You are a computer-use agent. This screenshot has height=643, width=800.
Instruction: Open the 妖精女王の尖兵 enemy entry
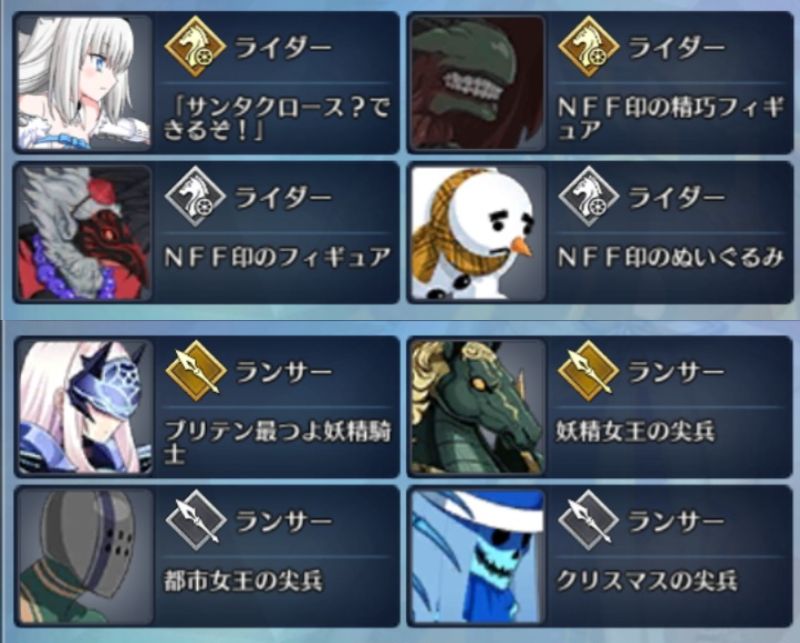pos(600,407)
